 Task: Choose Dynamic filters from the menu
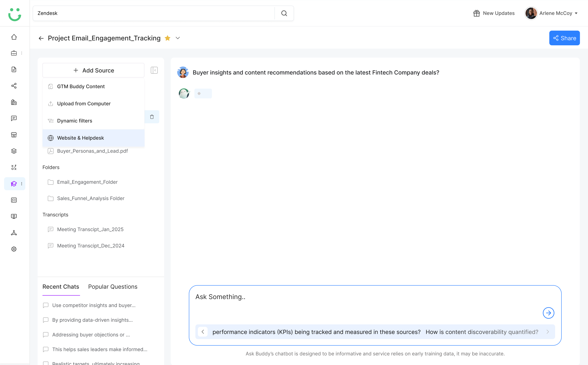(x=94, y=121)
